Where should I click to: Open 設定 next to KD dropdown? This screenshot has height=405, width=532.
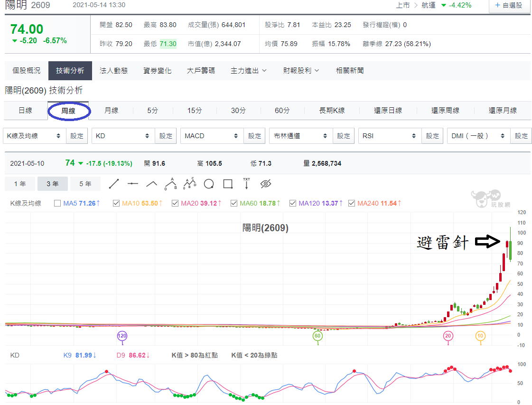click(166, 136)
